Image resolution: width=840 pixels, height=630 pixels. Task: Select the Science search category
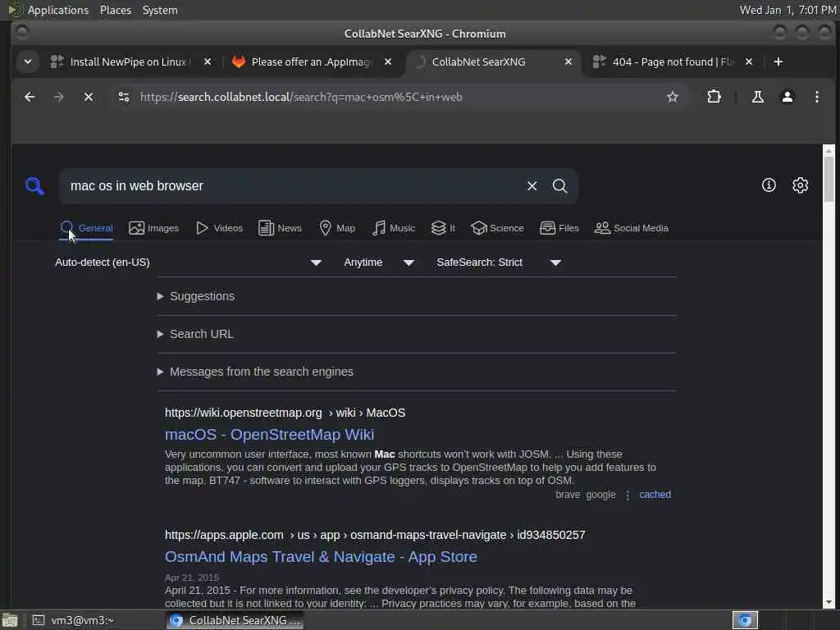pyautogui.click(x=497, y=228)
